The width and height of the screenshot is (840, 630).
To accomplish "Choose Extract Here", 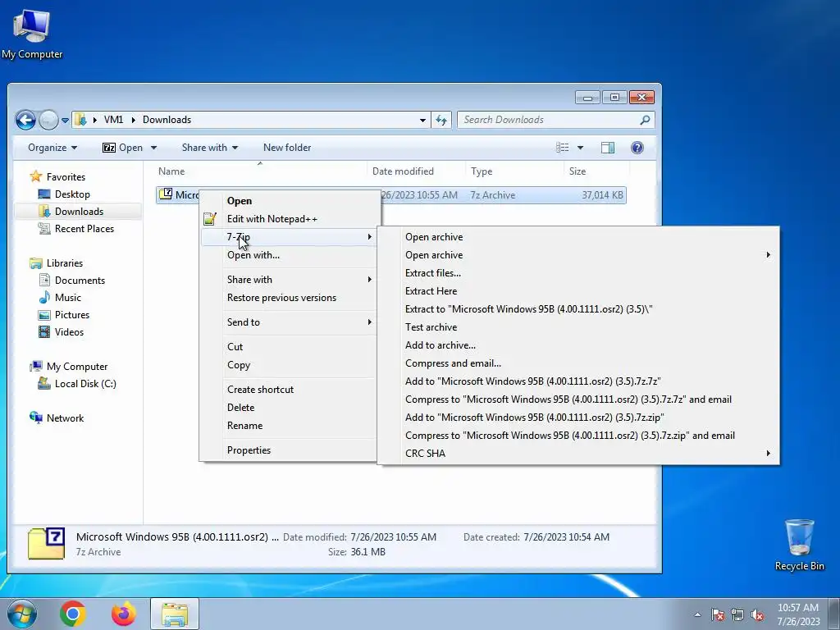I will (578, 291).
